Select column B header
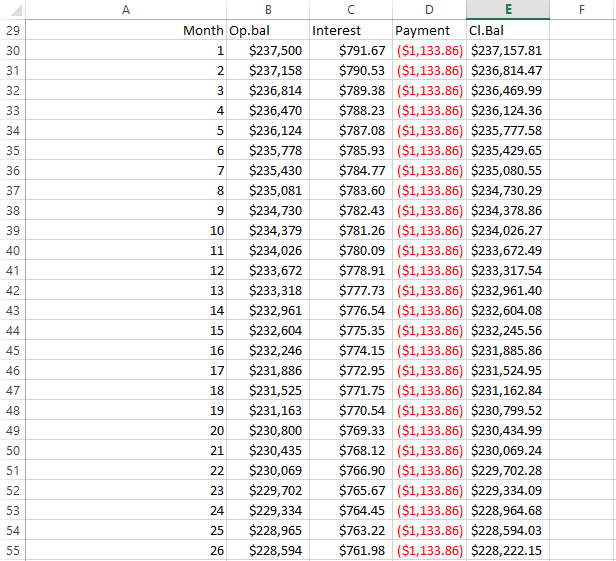This screenshot has height=561, width=616. pos(268,9)
